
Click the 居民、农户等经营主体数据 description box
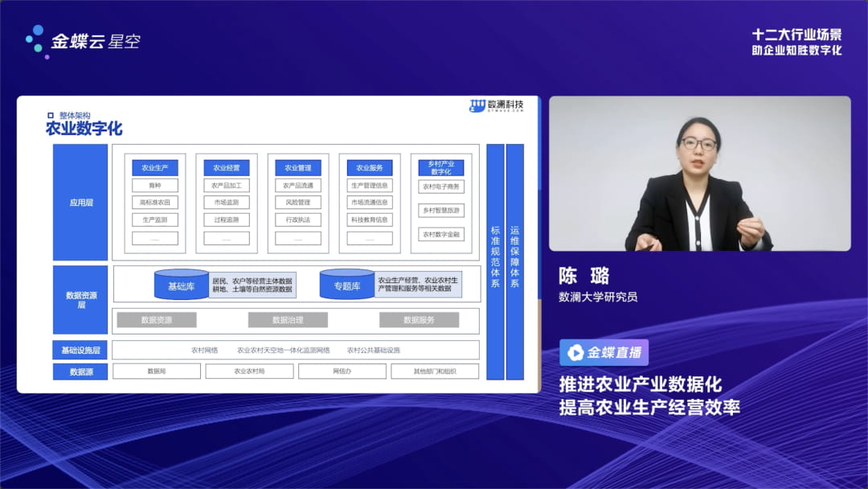coord(252,285)
